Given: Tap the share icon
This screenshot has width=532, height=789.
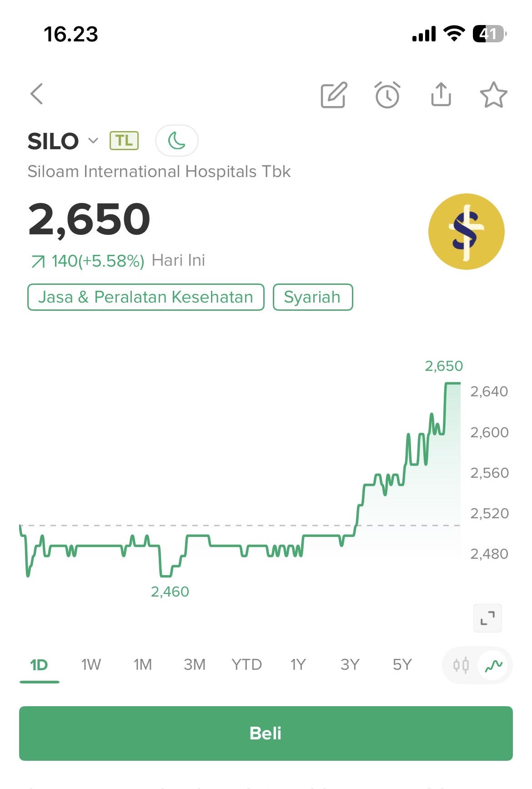Looking at the screenshot, I should (441, 95).
